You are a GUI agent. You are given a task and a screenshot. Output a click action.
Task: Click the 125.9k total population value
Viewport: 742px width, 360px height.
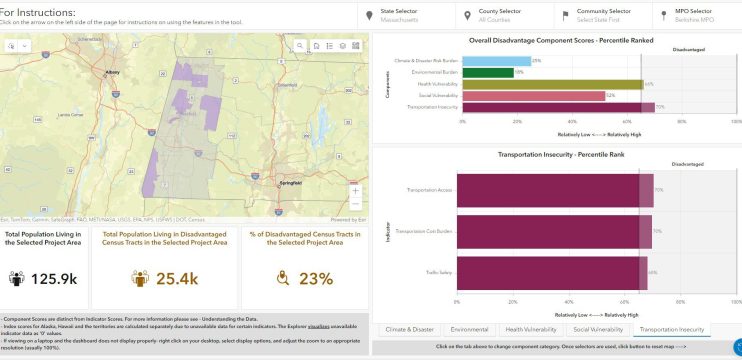(x=54, y=279)
